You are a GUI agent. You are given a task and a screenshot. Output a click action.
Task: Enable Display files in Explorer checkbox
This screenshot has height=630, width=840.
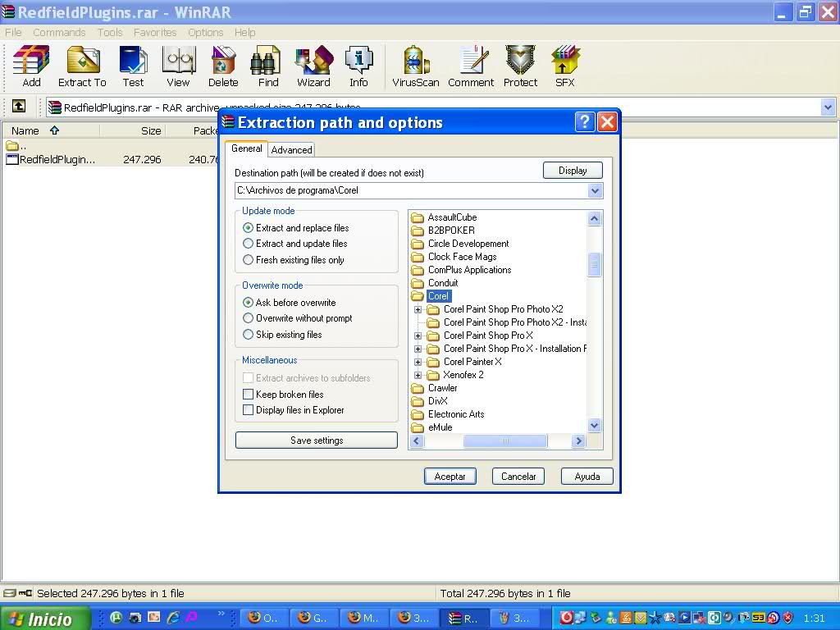(248, 410)
